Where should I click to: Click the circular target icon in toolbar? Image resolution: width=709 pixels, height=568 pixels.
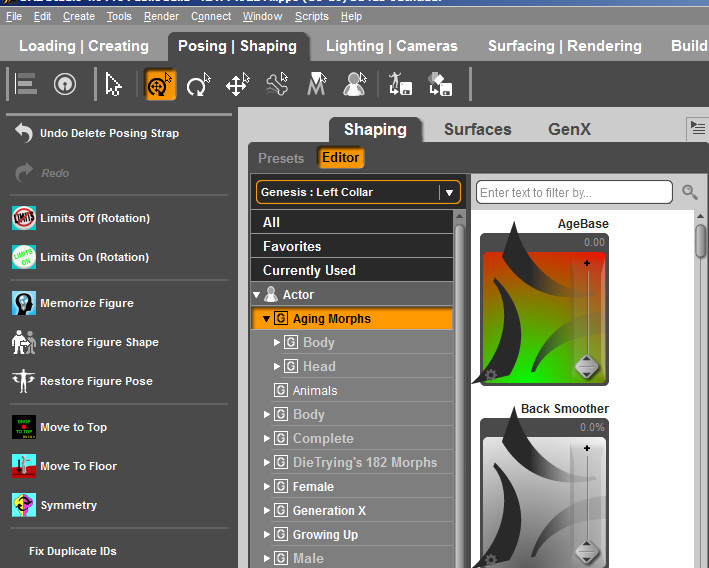point(65,84)
